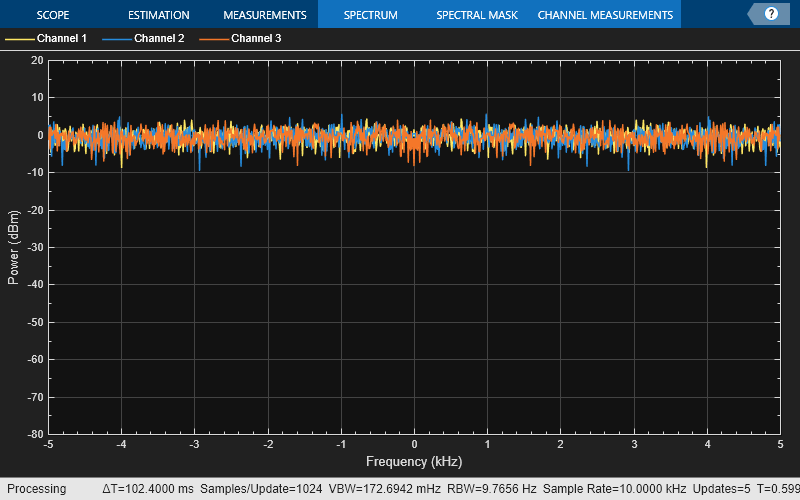Click the Updates=5 status entry

click(721, 489)
